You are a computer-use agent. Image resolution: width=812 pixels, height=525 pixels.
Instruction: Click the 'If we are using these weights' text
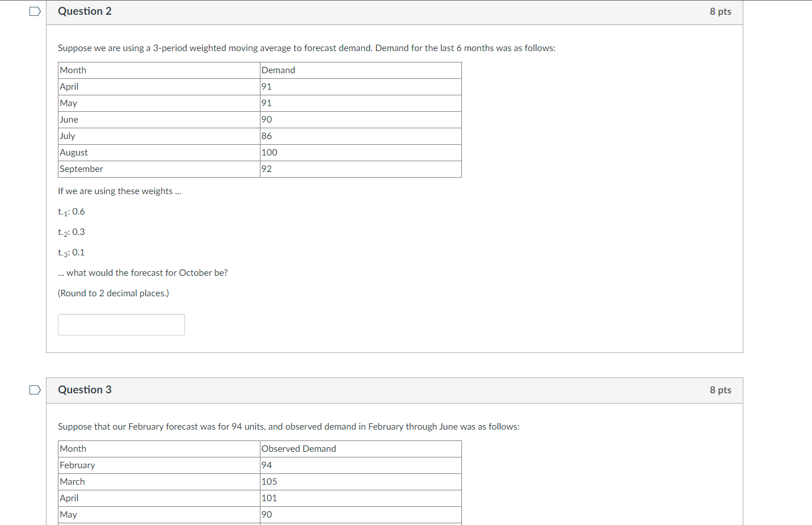(120, 191)
